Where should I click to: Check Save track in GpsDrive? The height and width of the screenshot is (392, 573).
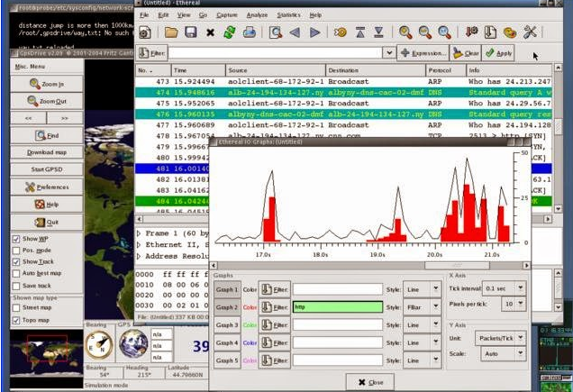pos(16,286)
